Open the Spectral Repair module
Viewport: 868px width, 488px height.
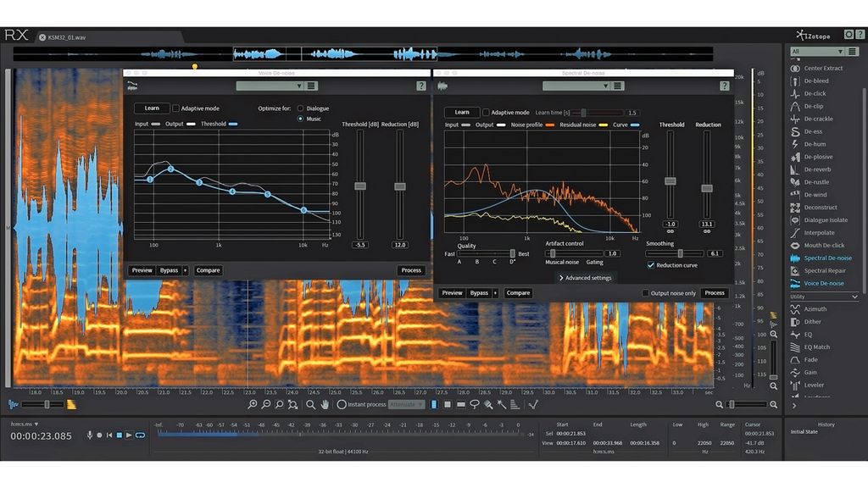pos(819,270)
